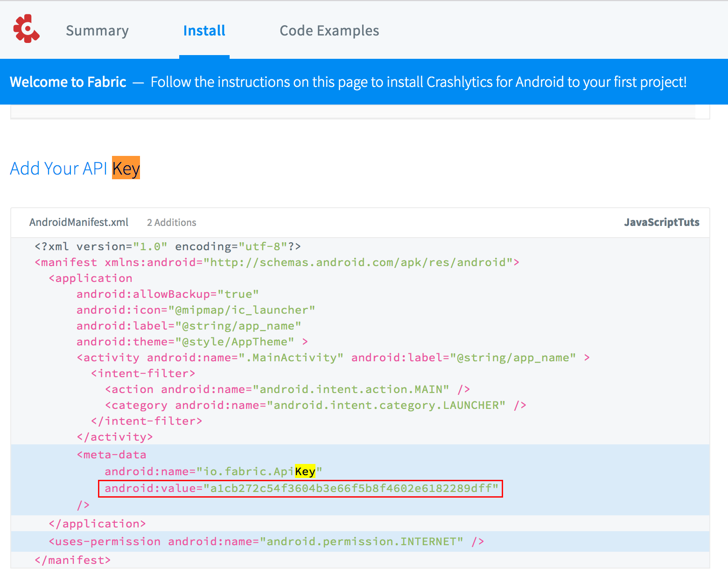Click the Add Your API Key heading

click(x=75, y=168)
